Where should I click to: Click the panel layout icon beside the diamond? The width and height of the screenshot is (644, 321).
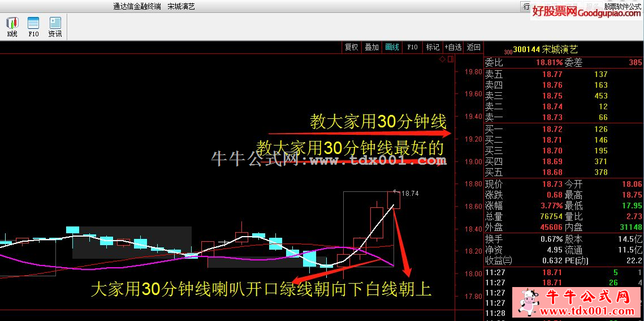(x=451, y=59)
